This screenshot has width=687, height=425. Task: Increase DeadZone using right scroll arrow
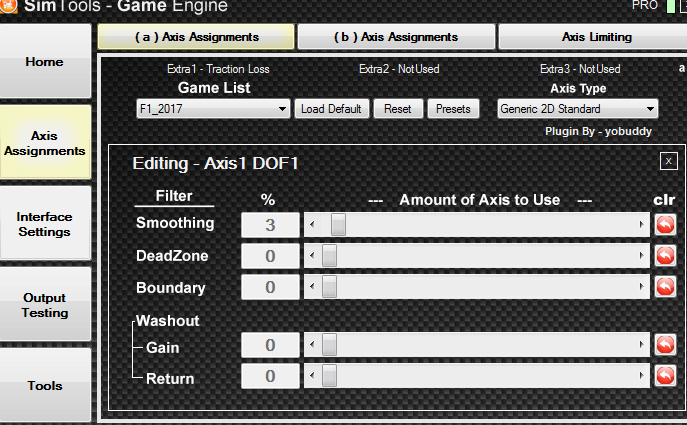pyautogui.click(x=641, y=255)
